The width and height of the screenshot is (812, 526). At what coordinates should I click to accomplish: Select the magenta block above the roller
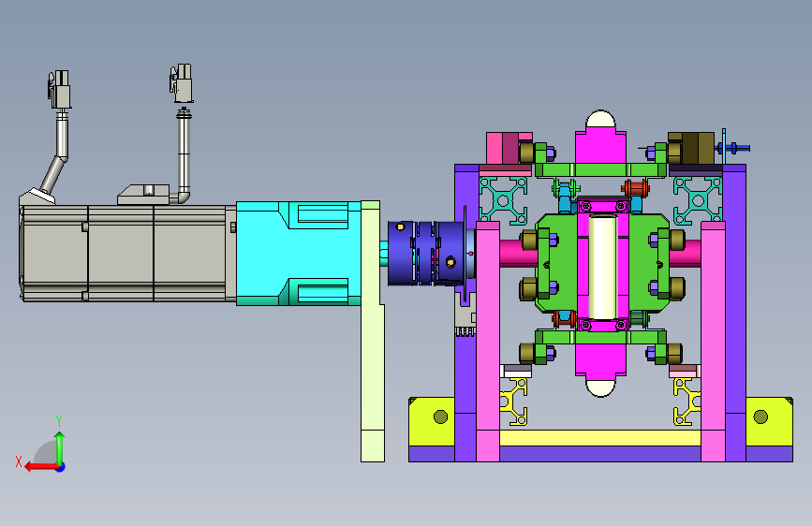tap(600, 147)
